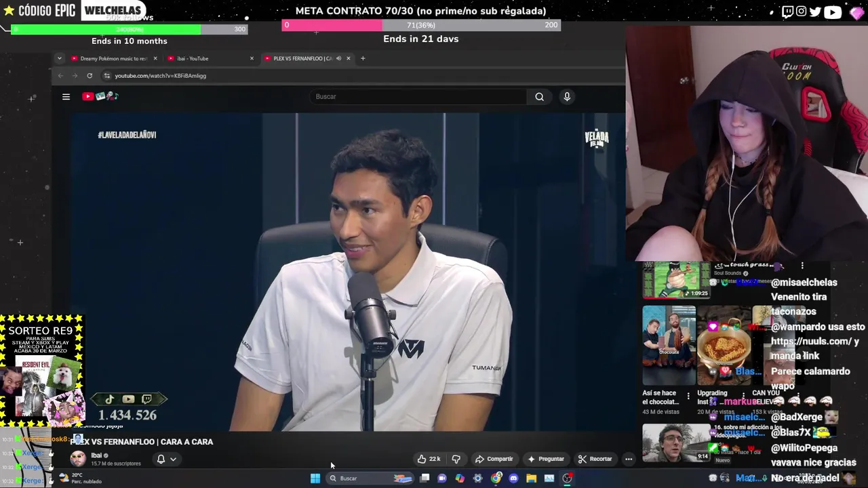Close the Dreamy Pokémon music tab

pyautogui.click(x=155, y=58)
